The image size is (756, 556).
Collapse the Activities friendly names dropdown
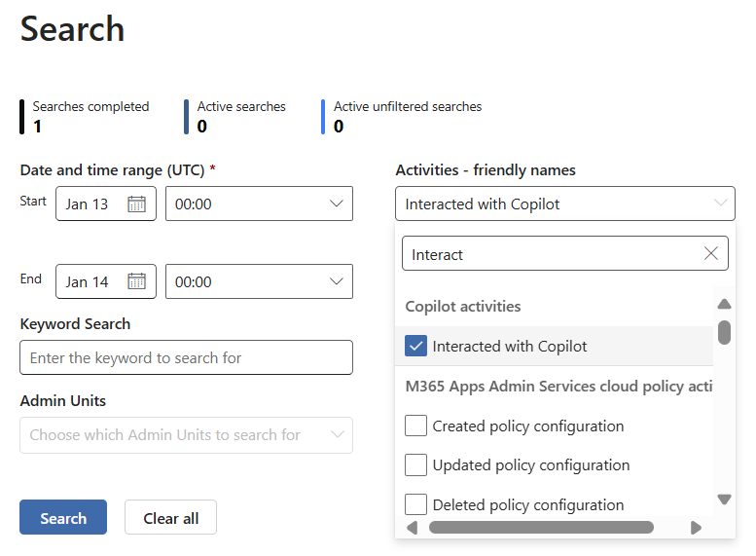click(565, 204)
